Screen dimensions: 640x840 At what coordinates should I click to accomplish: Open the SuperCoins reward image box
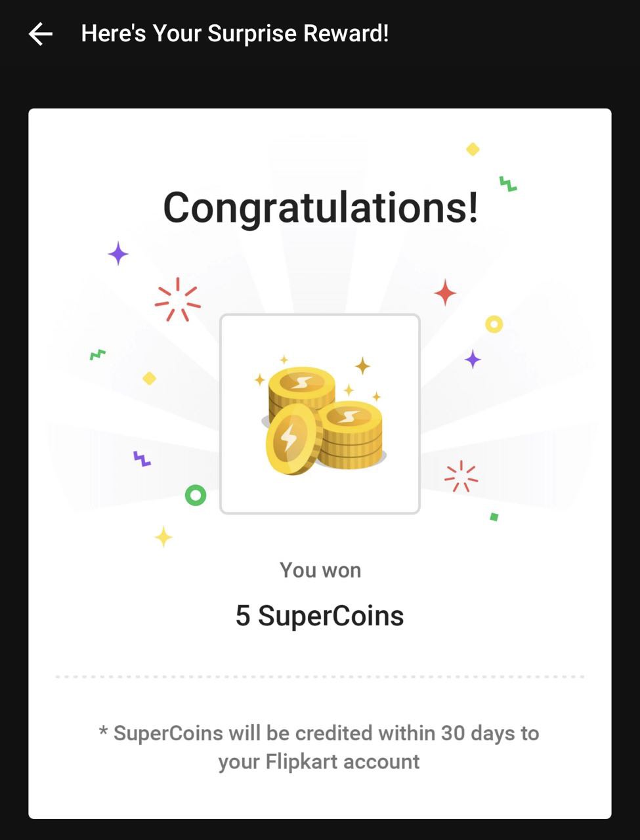[320, 413]
